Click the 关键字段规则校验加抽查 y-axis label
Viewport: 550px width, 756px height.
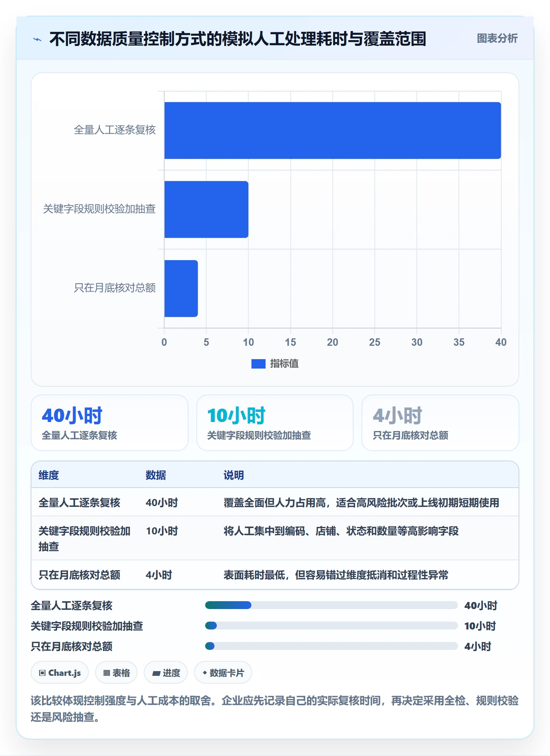(99, 209)
